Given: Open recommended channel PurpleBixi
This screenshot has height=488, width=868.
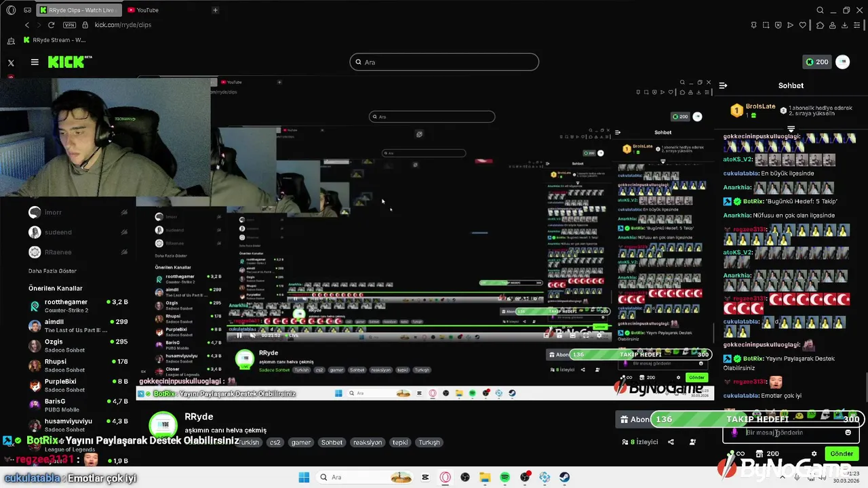Looking at the screenshot, I should (78, 385).
